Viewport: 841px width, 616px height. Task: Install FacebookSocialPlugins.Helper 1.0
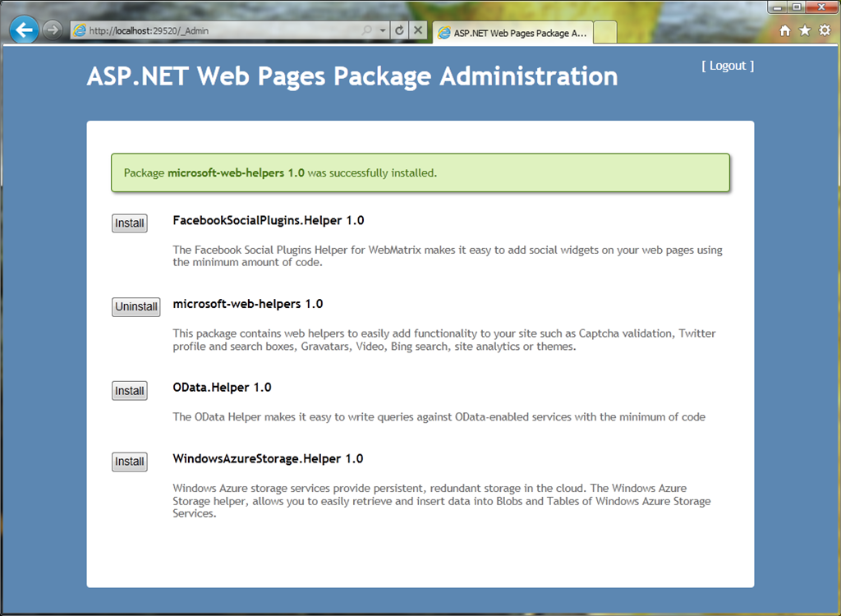(x=129, y=223)
